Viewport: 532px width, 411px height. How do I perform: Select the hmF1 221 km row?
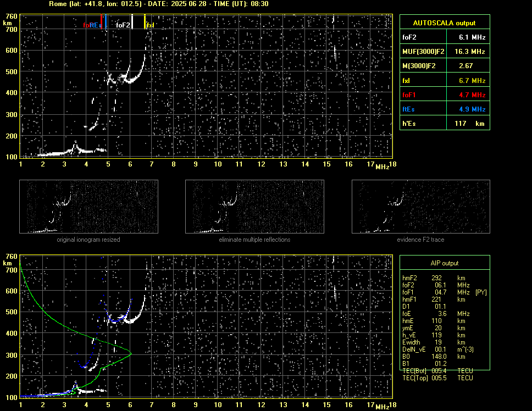click(434, 299)
